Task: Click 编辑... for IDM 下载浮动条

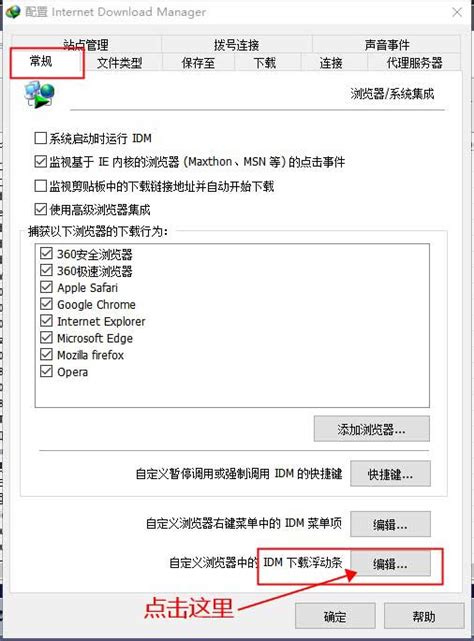Action: (390, 564)
